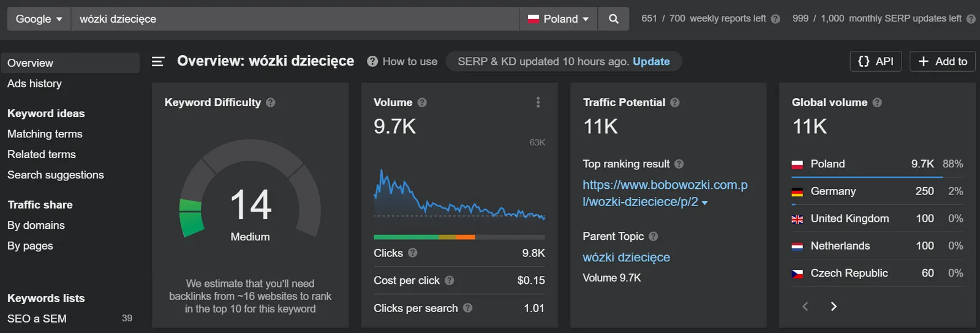Click the Netherlands flag icon
Image resolution: width=980 pixels, height=333 pixels.
(797, 247)
